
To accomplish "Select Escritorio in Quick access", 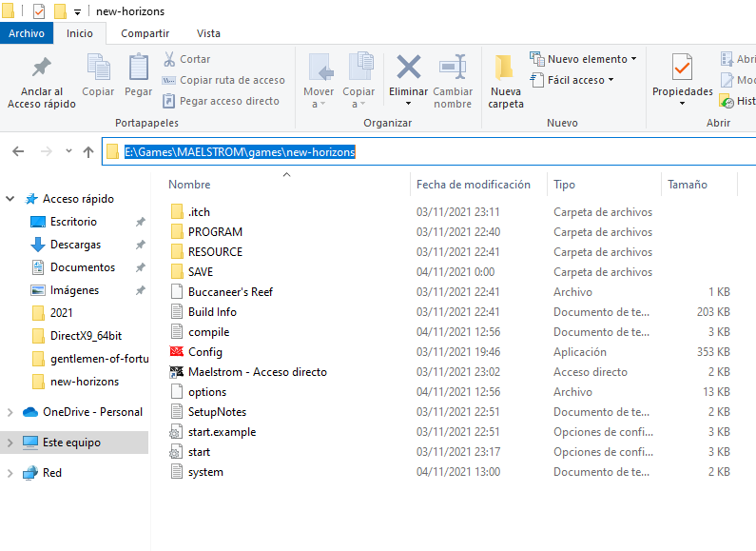I will (x=73, y=222).
